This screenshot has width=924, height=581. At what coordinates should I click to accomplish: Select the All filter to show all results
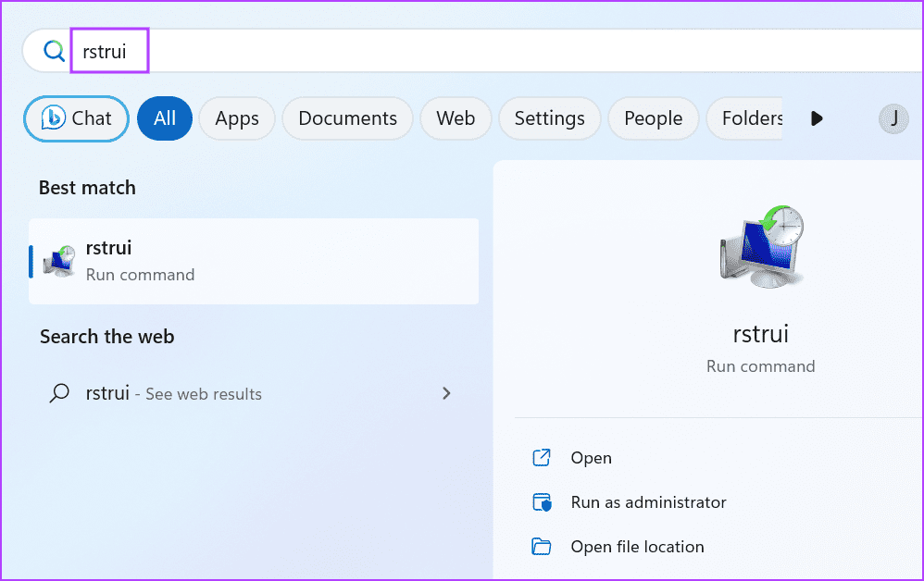[164, 118]
